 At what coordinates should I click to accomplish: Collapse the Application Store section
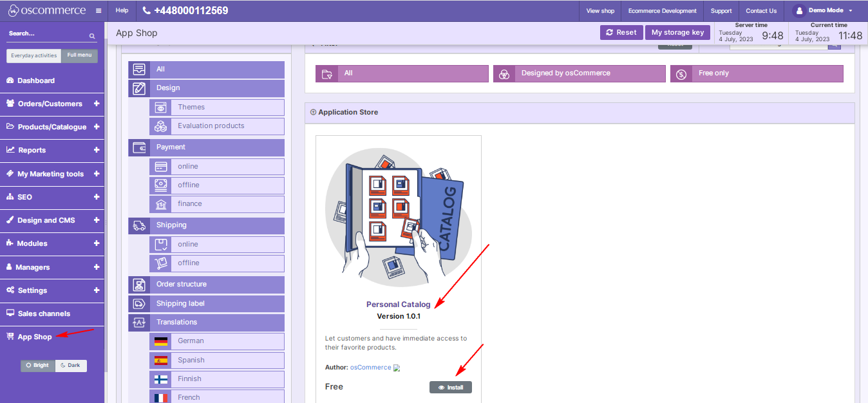[314, 113]
